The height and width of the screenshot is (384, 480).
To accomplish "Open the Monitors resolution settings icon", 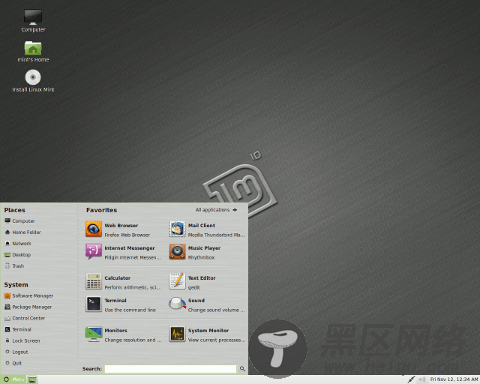I will pos(94,334).
